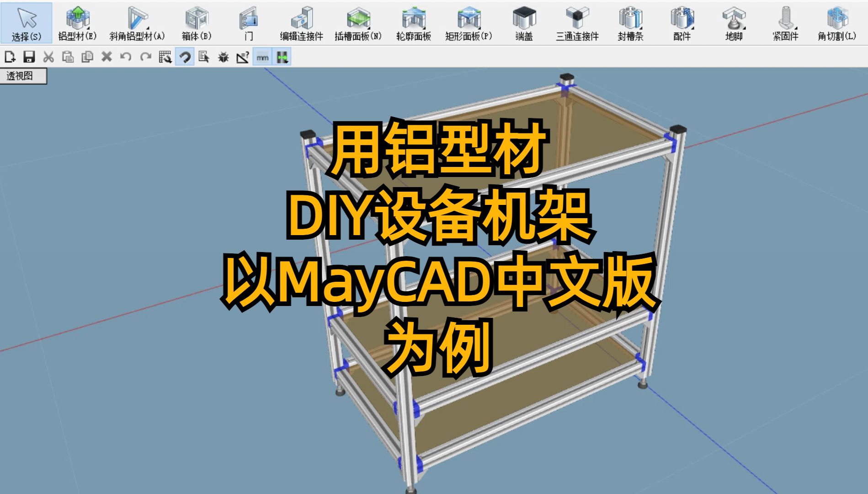Choose the 插槽面板(N) slot panel tool
The width and height of the screenshot is (868, 494).
(358, 23)
